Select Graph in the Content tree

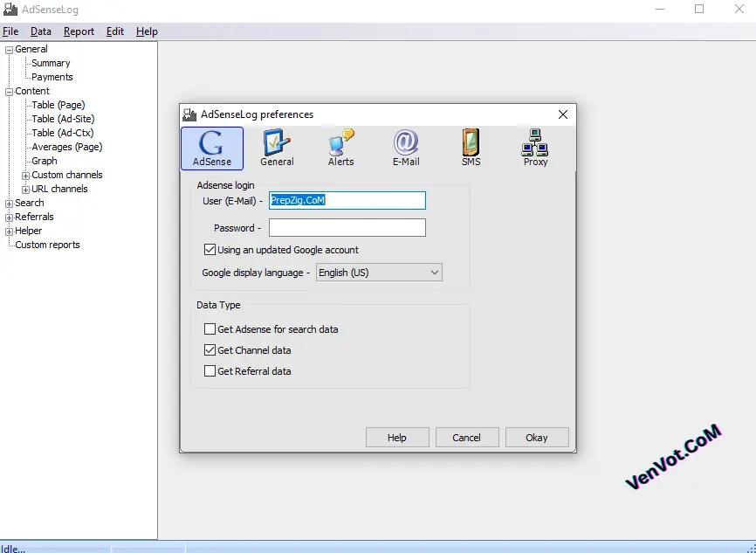tap(45, 161)
